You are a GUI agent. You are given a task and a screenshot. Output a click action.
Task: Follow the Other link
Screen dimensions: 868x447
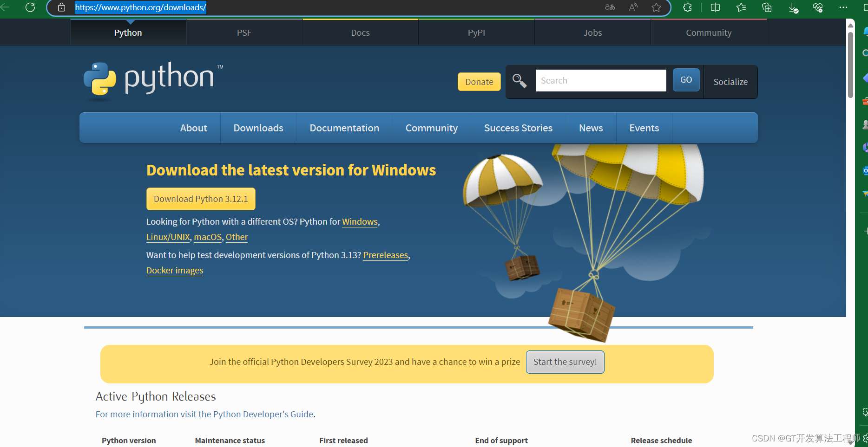237,237
